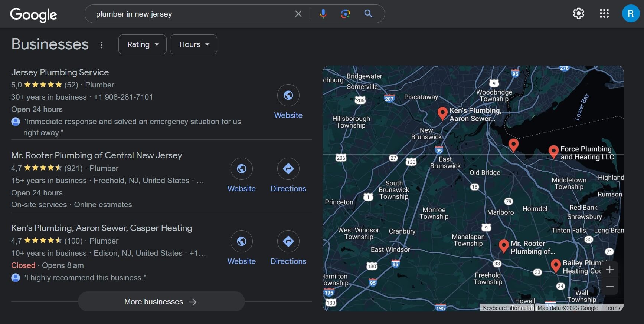Select Ken's Plumbing map pin

[x=442, y=113]
